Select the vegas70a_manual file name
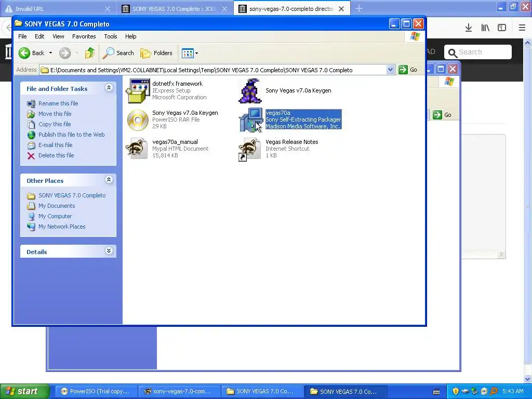This screenshot has width=532, height=399. click(175, 142)
